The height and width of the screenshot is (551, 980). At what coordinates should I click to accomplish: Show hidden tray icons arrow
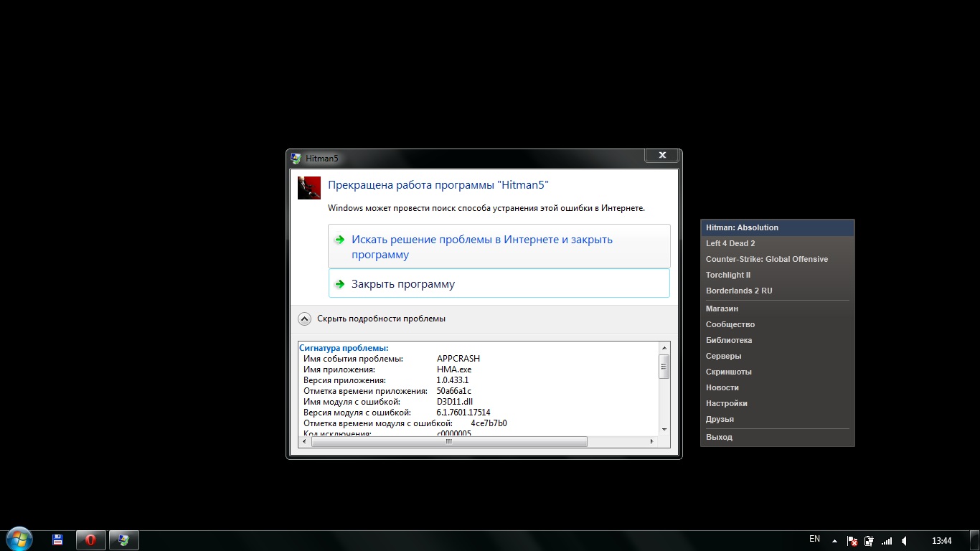[x=834, y=541]
